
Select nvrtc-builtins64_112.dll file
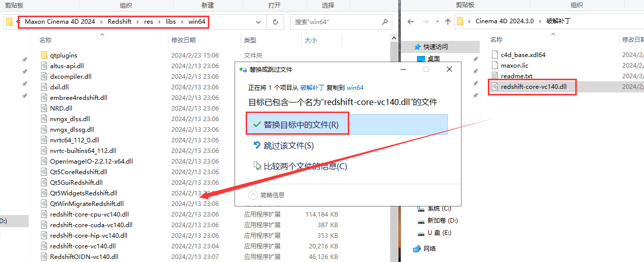tap(83, 151)
